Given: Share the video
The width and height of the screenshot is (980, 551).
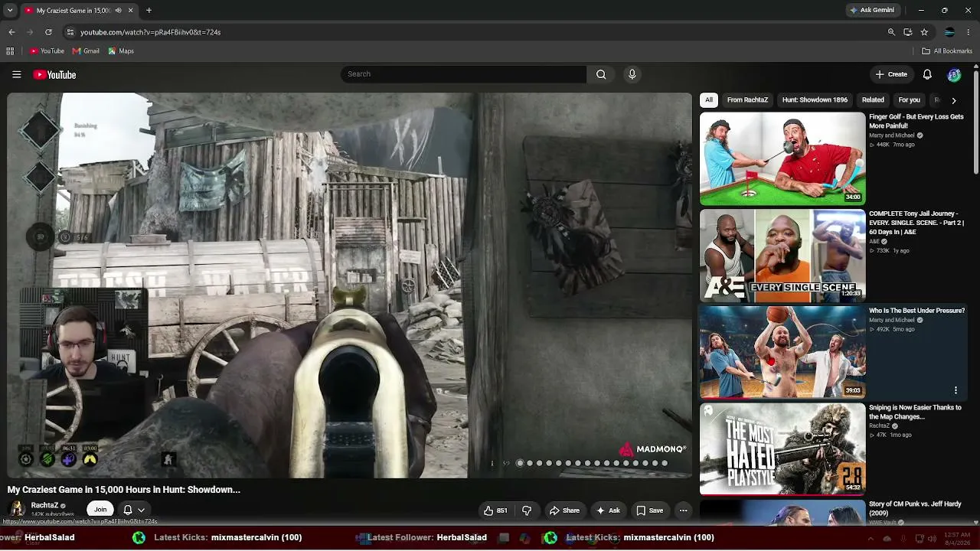Looking at the screenshot, I should [564, 510].
